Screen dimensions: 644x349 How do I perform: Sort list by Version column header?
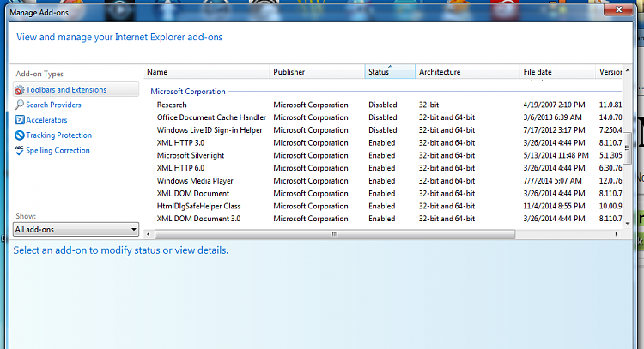click(610, 72)
